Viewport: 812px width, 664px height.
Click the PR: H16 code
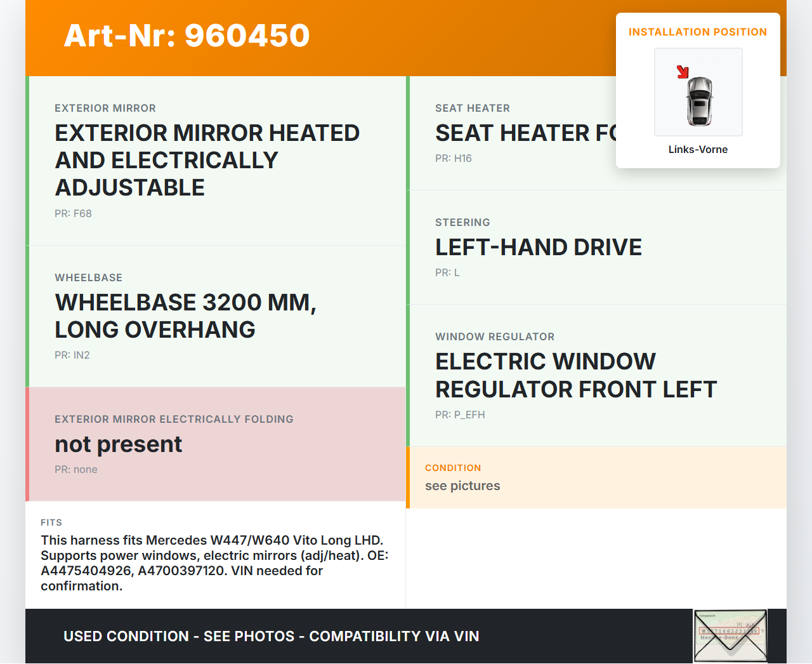tap(453, 158)
